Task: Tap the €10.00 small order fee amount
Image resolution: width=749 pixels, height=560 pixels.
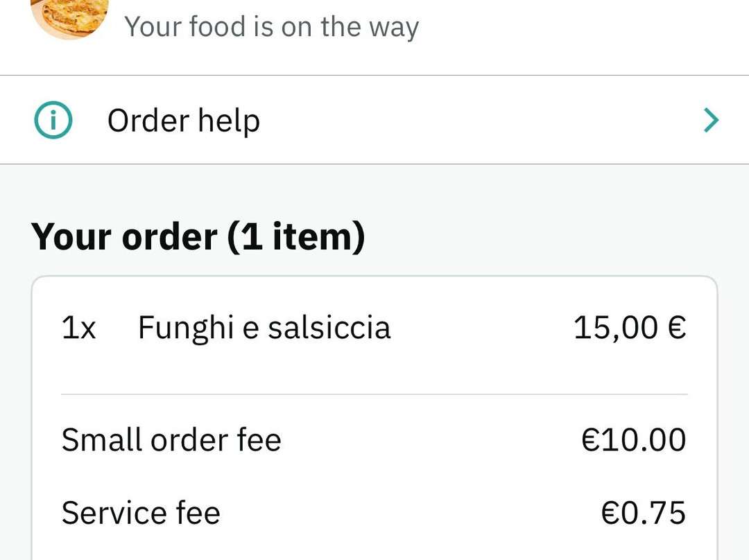Action: point(634,440)
